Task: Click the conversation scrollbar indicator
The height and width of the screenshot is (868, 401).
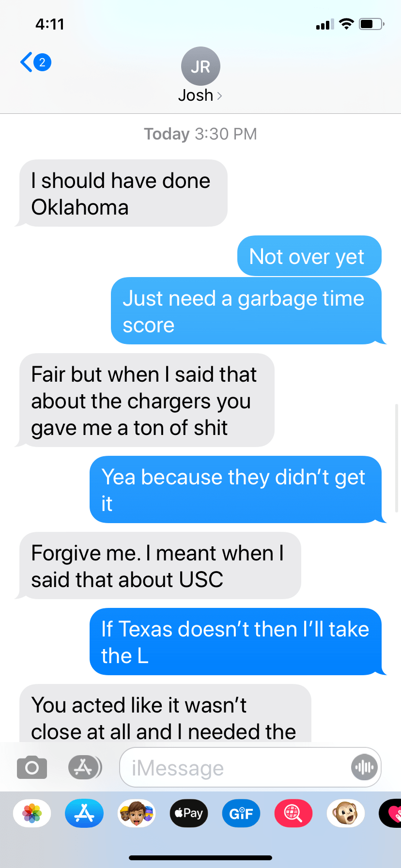Action: (397, 458)
